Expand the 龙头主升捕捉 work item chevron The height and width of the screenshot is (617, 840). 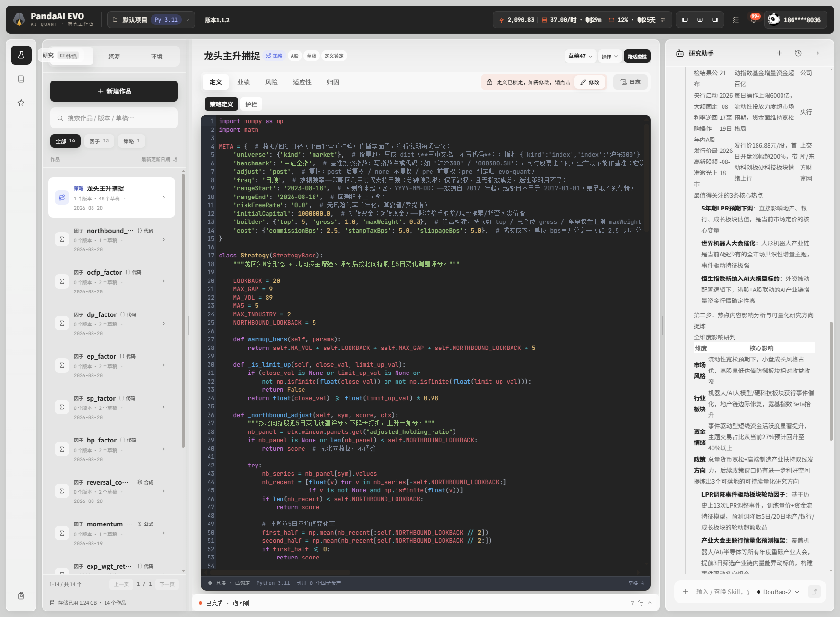(x=164, y=198)
